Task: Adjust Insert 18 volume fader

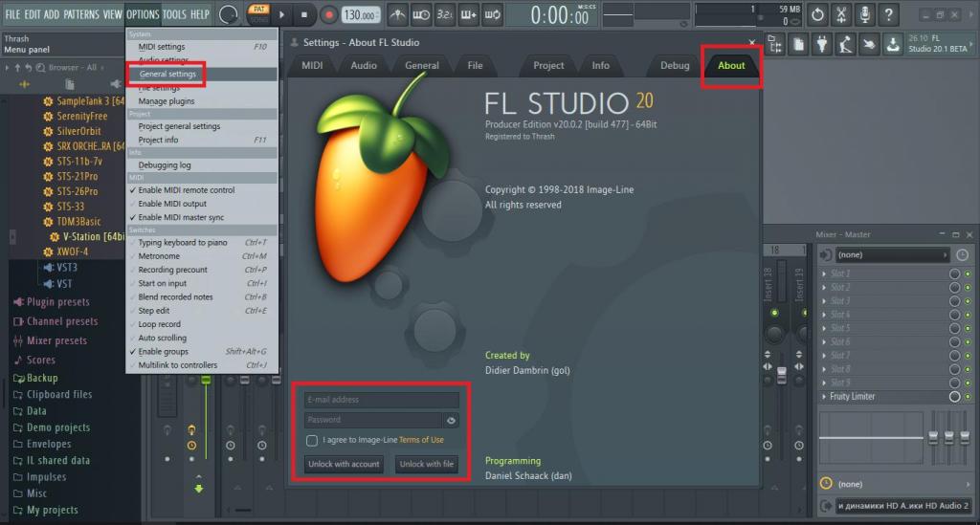Action: point(782,375)
